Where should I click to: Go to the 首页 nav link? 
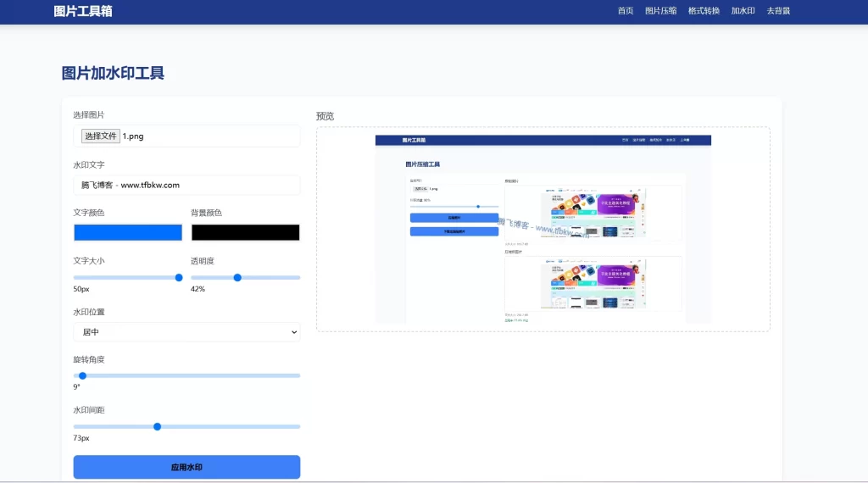point(626,11)
